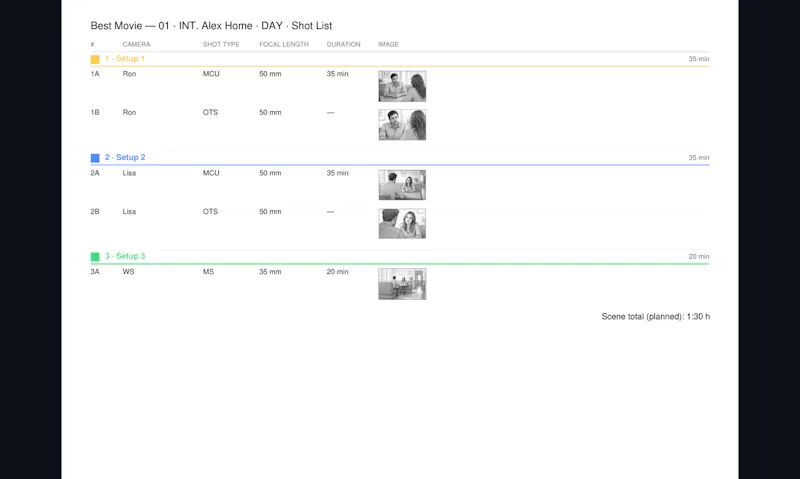Click Setup 1 total '35 min' on the right
The width and height of the screenshot is (800, 479).
pyautogui.click(x=699, y=59)
